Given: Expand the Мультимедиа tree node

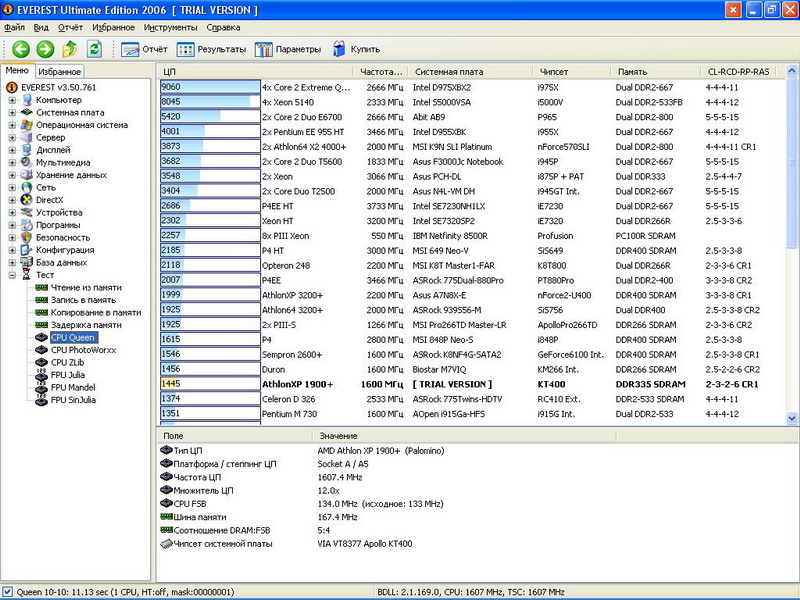Looking at the screenshot, I should (12, 162).
